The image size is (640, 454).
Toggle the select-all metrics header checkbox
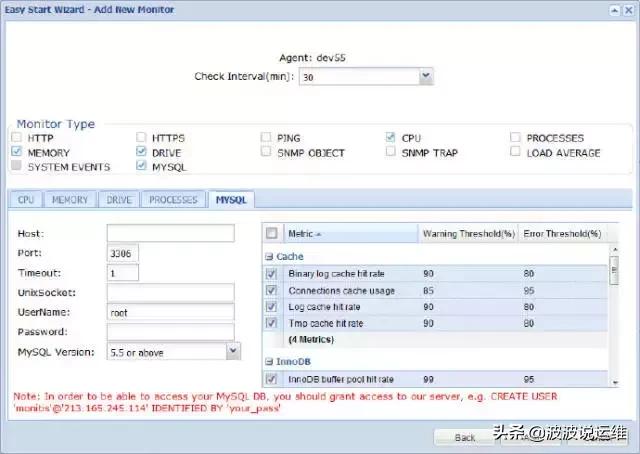(x=271, y=234)
